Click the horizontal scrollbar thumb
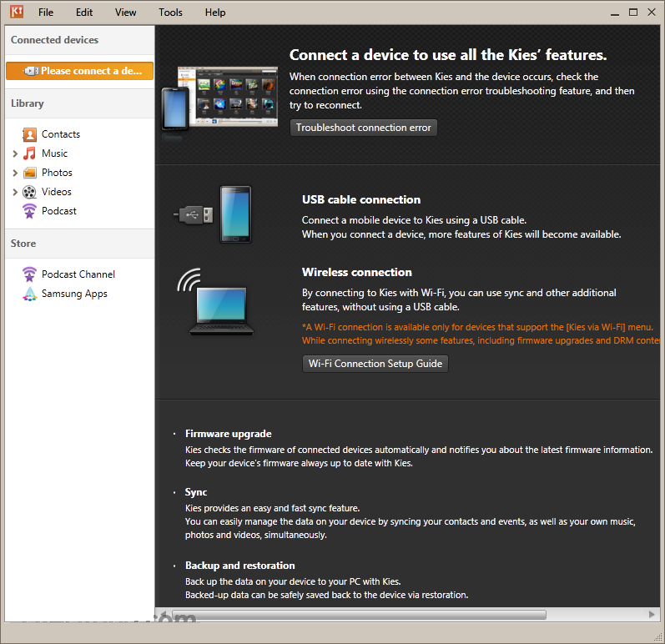Viewport: 665px width, 644px height. (x=359, y=615)
